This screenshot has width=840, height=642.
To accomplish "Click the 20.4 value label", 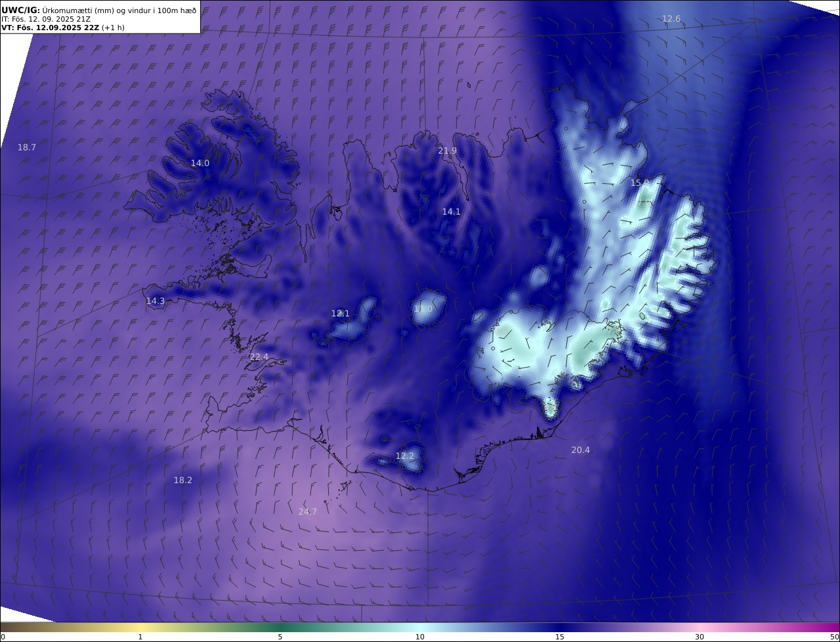I will (x=581, y=450).
